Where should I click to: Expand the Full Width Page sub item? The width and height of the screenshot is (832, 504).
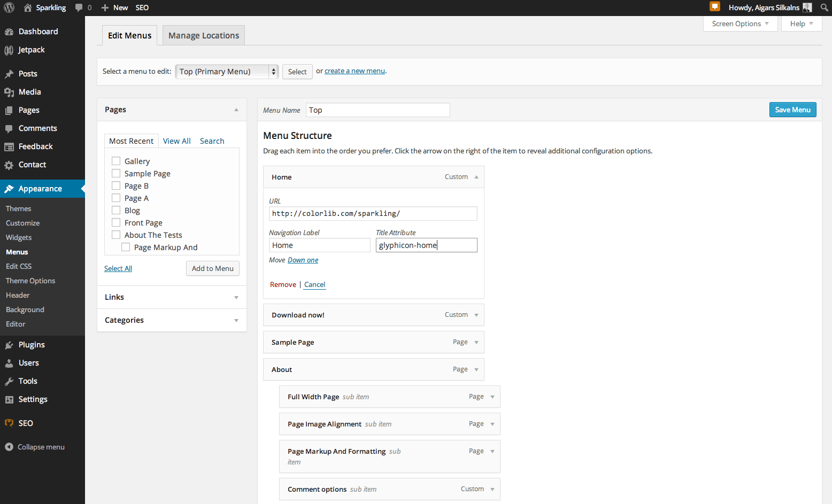coord(492,397)
